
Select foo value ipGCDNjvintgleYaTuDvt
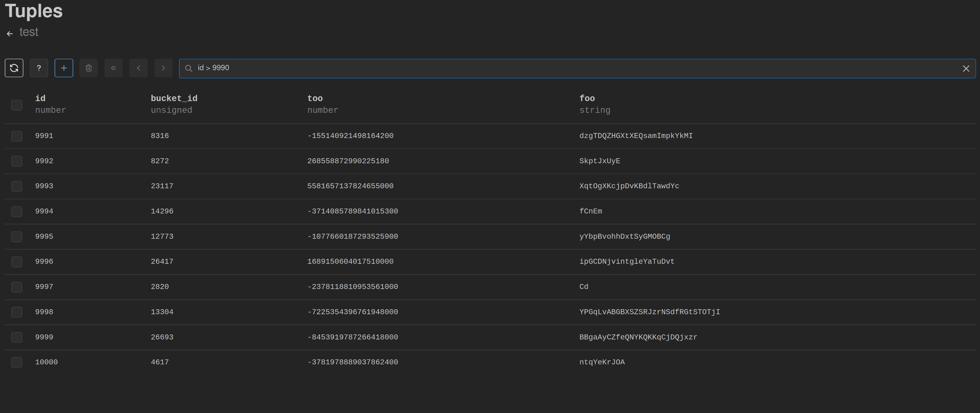[627, 261]
